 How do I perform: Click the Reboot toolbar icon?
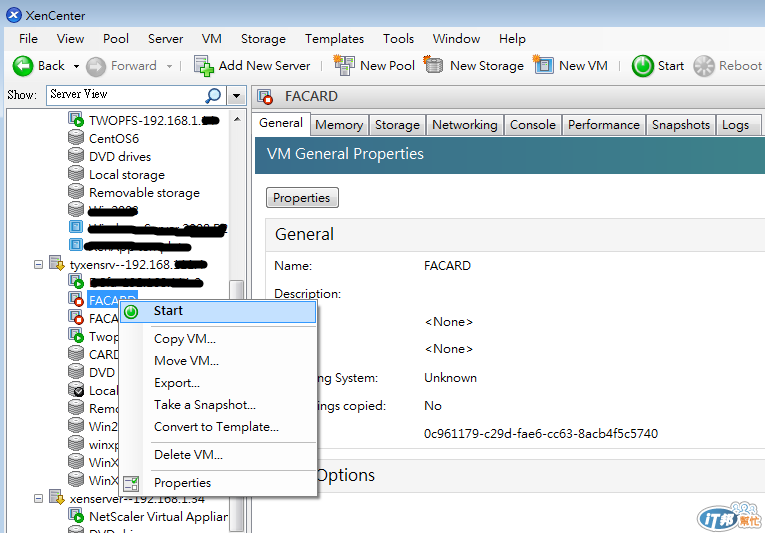(704, 66)
